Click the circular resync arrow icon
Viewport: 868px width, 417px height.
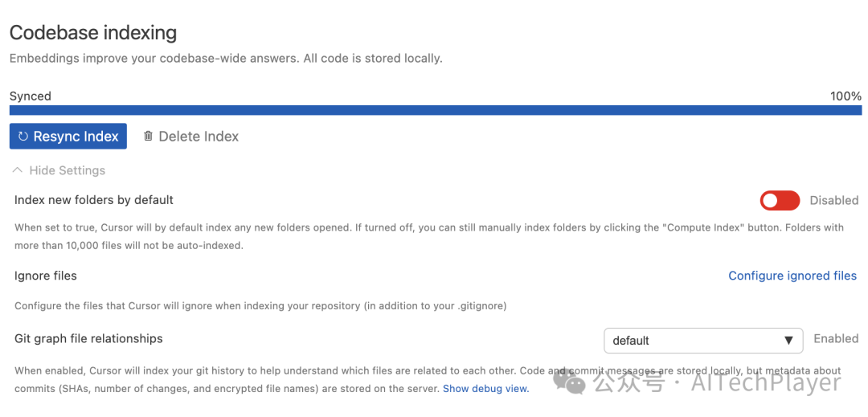23,137
